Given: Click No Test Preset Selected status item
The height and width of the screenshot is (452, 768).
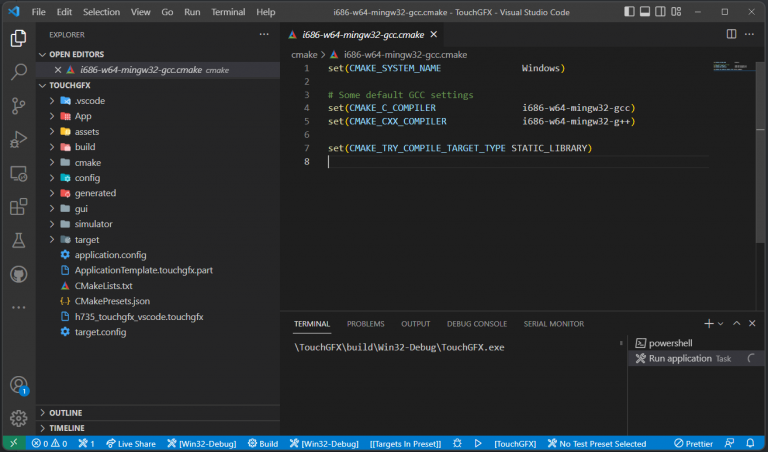Looking at the screenshot, I should pos(597,443).
